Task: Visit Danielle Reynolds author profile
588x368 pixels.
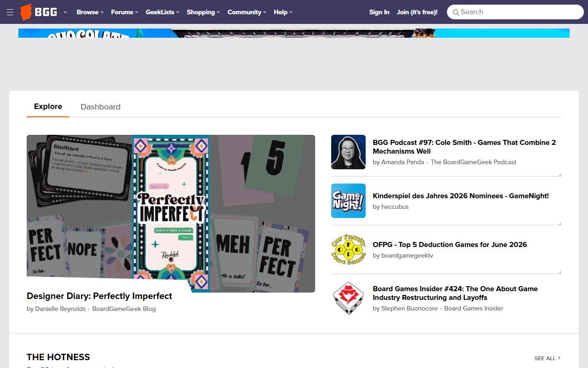Action: (60, 309)
